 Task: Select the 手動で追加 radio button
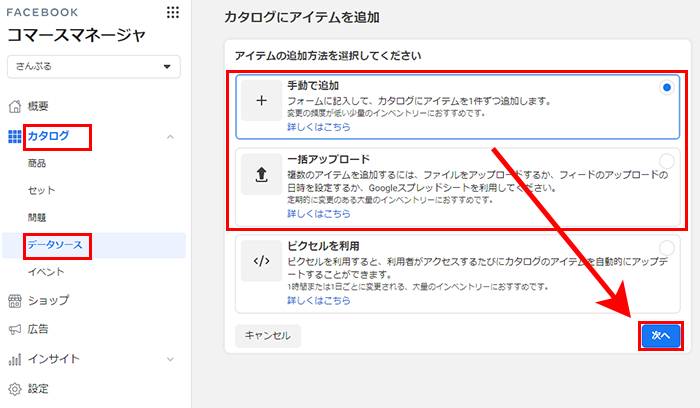click(667, 87)
